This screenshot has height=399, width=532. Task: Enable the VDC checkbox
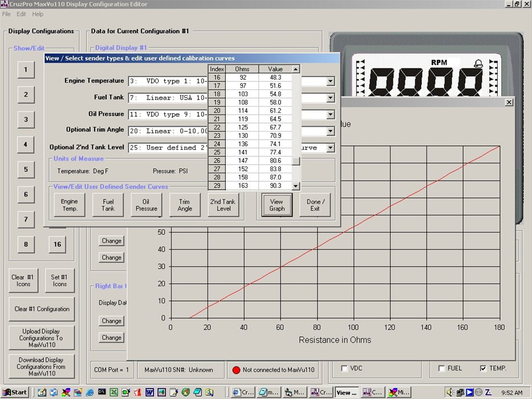point(344,368)
